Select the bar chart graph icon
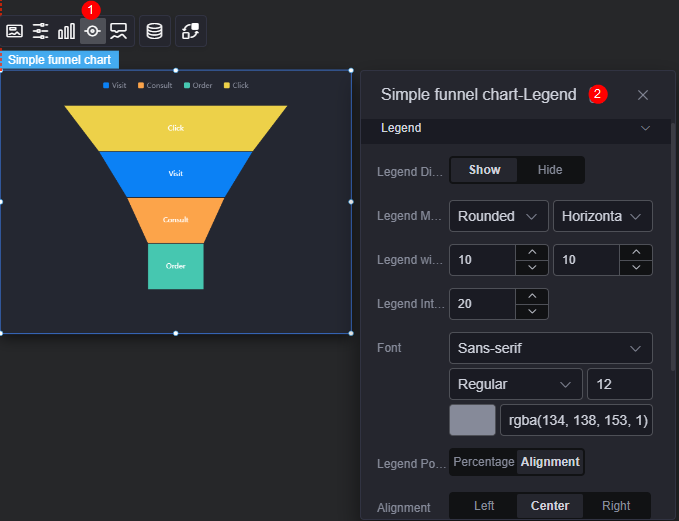 66,31
